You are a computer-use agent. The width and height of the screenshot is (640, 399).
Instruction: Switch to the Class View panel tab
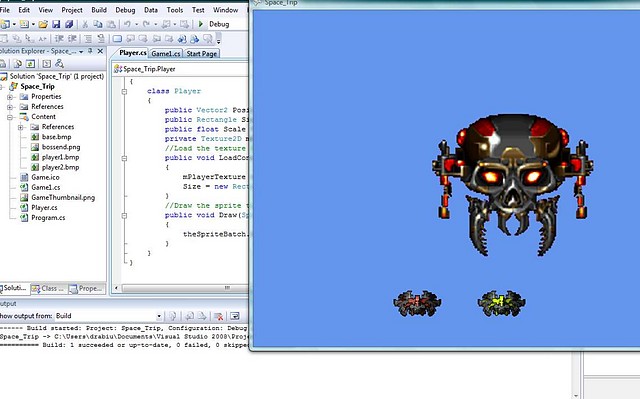pos(49,288)
